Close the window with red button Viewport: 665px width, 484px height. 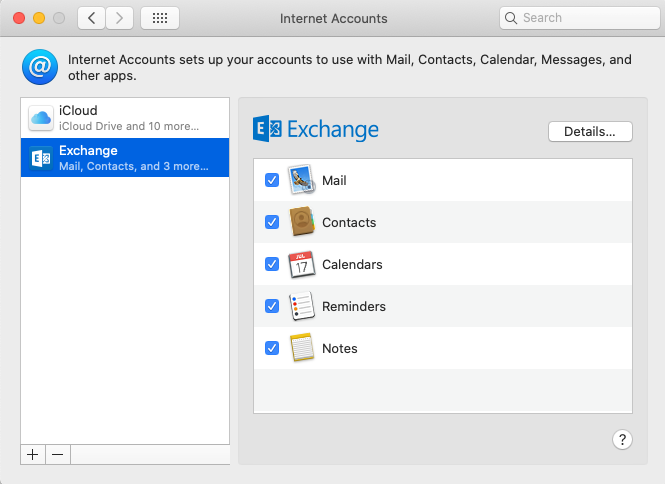tap(19, 18)
